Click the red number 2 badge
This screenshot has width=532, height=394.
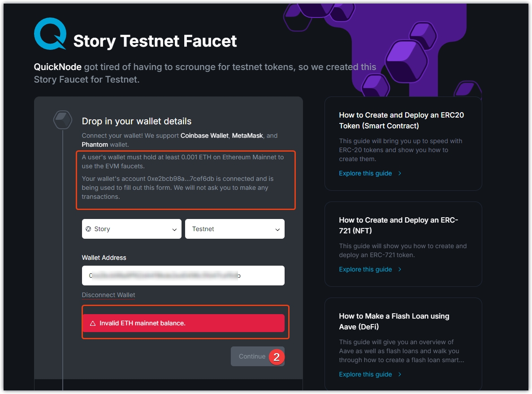pos(277,357)
